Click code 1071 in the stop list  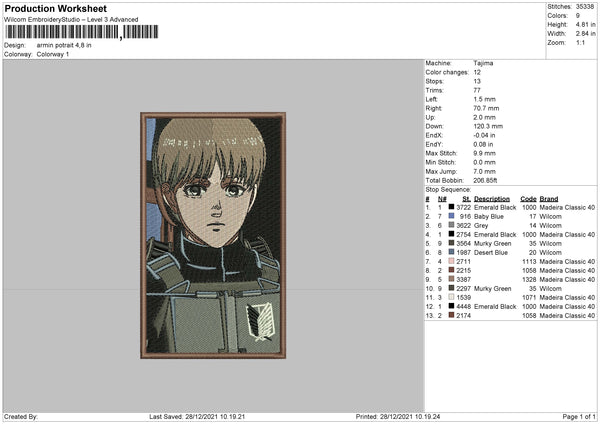[x=529, y=298]
